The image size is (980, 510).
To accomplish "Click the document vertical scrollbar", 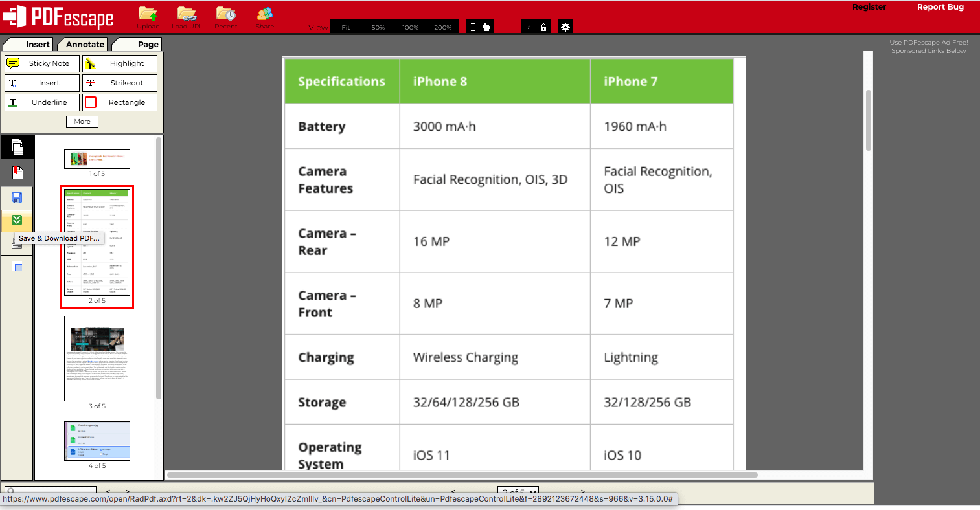I will coord(869,120).
